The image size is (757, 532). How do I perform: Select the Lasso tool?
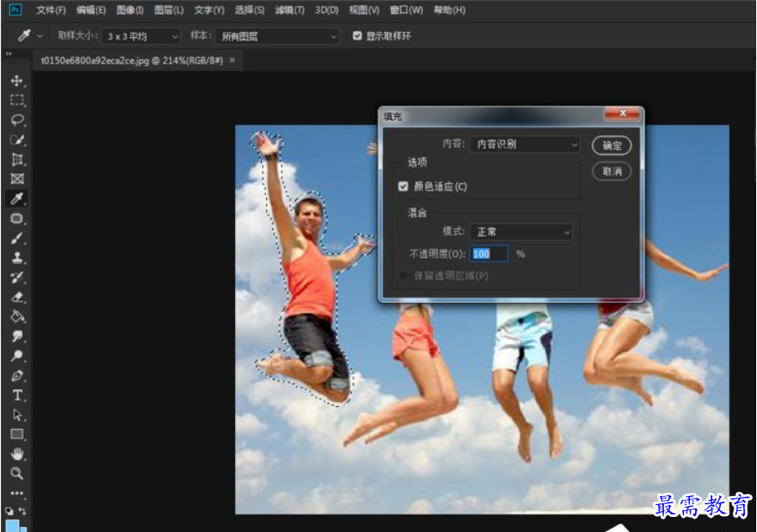[x=18, y=120]
